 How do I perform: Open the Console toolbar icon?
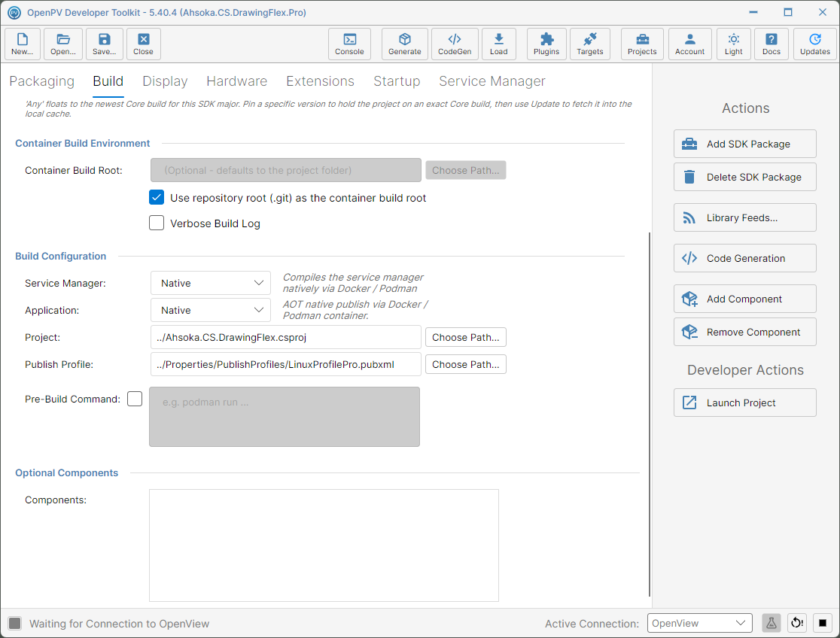coord(349,44)
